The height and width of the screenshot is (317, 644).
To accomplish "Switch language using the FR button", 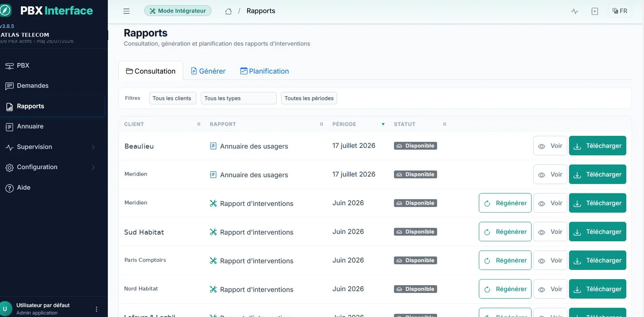I will [x=620, y=11].
